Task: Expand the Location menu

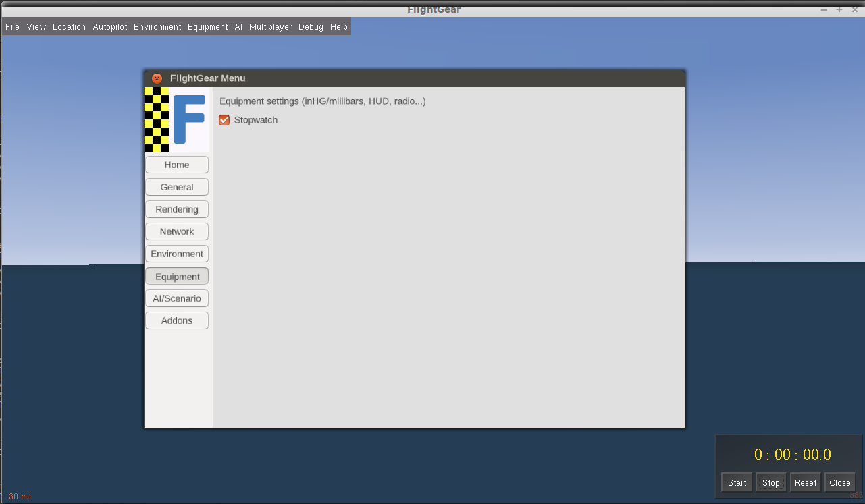Action: pos(69,27)
